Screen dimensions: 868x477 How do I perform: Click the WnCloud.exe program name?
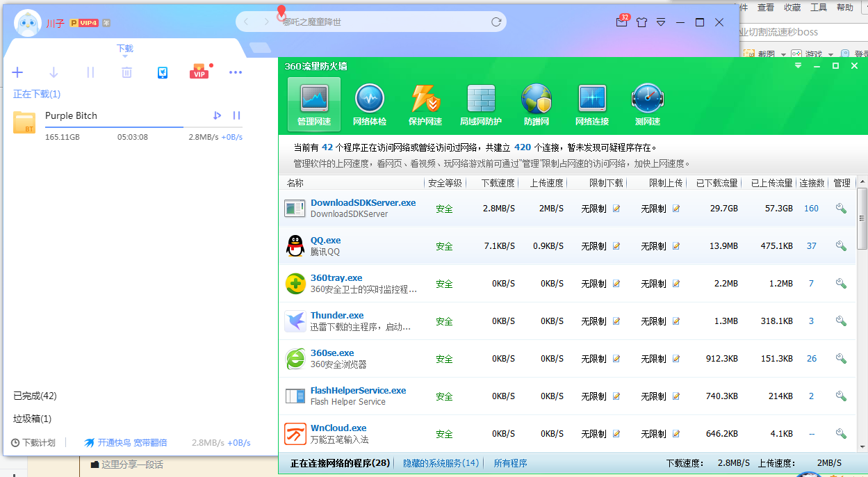click(338, 428)
